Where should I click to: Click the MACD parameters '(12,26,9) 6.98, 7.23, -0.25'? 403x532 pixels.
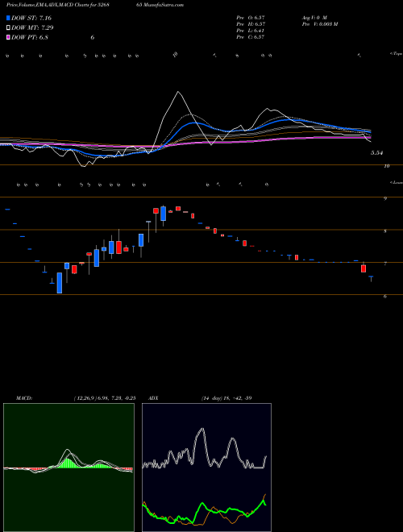(105, 398)
